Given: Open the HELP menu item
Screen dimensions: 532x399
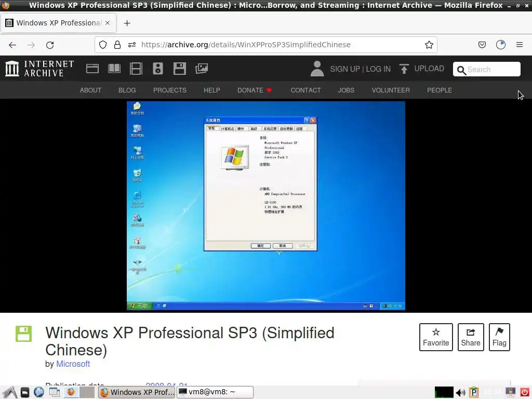Looking at the screenshot, I should (x=212, y=90).
